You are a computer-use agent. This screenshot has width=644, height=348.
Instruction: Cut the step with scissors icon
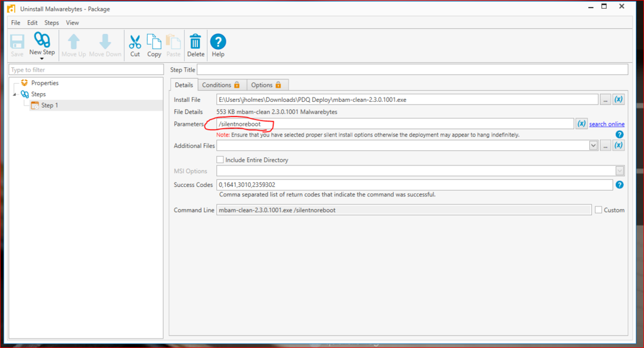pyautogui.click(x=135, y=42)
